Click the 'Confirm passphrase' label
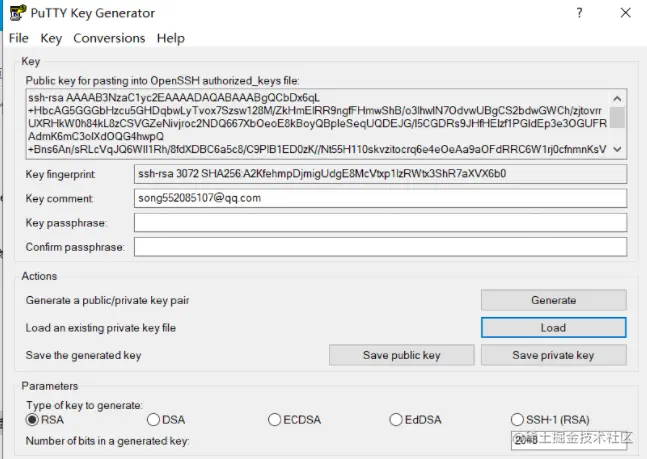 [75, 247]
